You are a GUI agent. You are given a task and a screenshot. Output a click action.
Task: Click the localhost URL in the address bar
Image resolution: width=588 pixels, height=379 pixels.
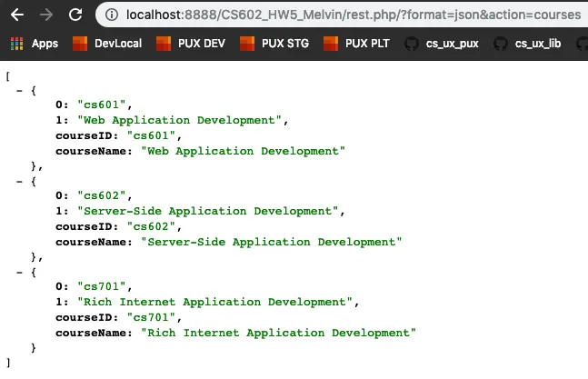click(354, 15)
